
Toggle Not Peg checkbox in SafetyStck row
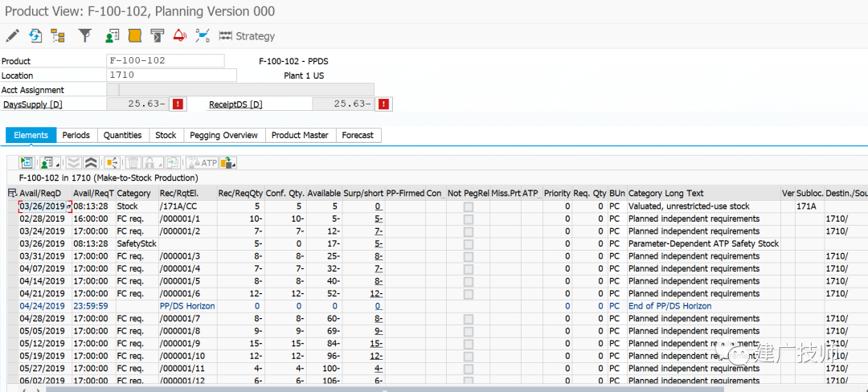[469, 244]
